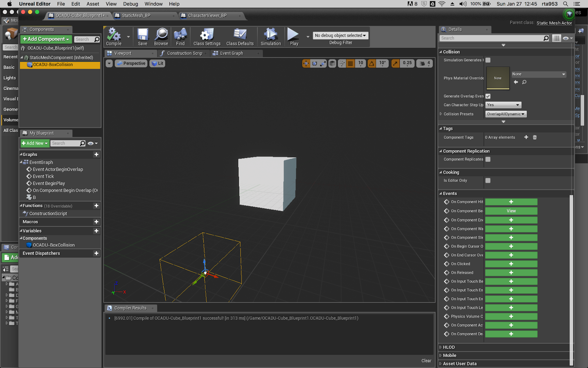588x368 pixels.
Task: Add a new function with Functions plus icon
Action: click(96, 206)
